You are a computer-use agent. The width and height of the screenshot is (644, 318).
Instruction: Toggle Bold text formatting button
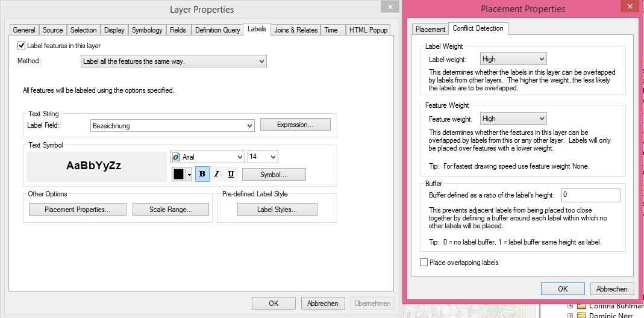(202, 174)
